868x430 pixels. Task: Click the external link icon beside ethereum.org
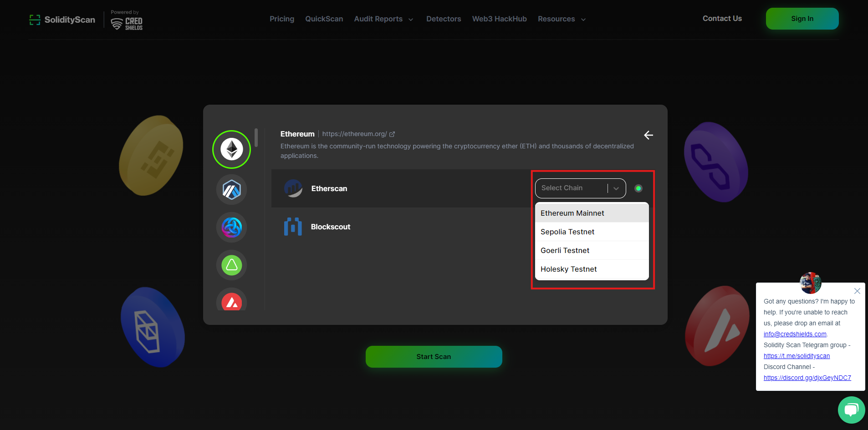pos(392,134)
